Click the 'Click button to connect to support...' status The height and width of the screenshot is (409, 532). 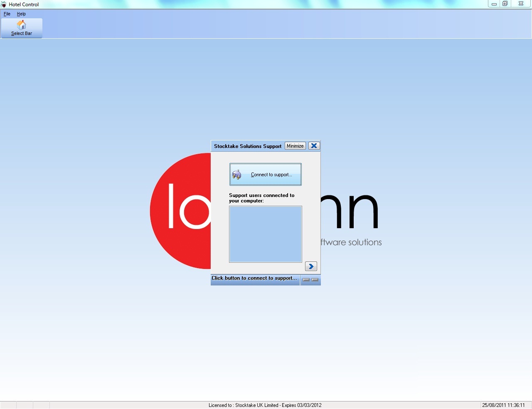coord(254,278)
